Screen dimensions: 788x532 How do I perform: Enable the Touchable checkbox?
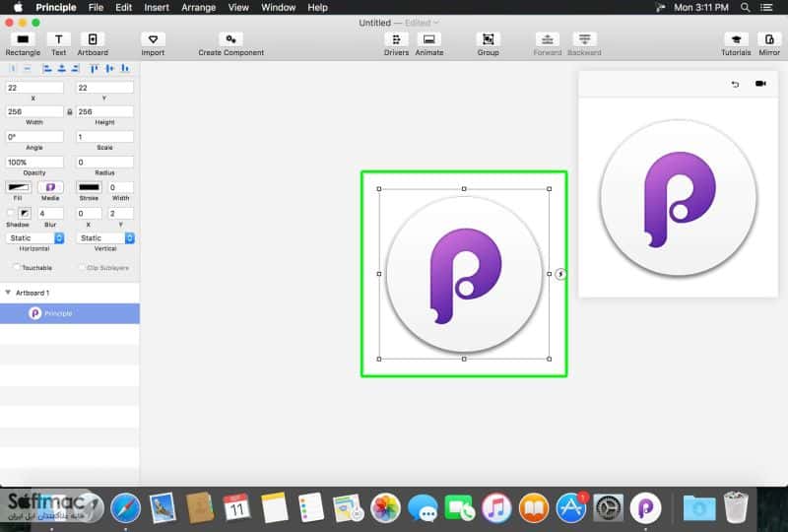16,268
